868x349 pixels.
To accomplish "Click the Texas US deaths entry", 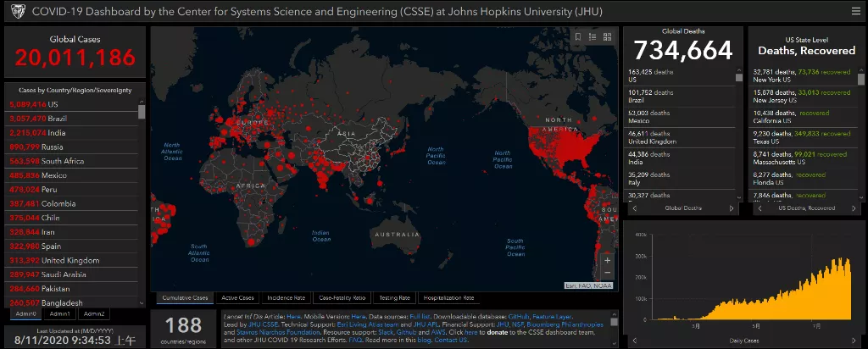I will coord(804,138).
